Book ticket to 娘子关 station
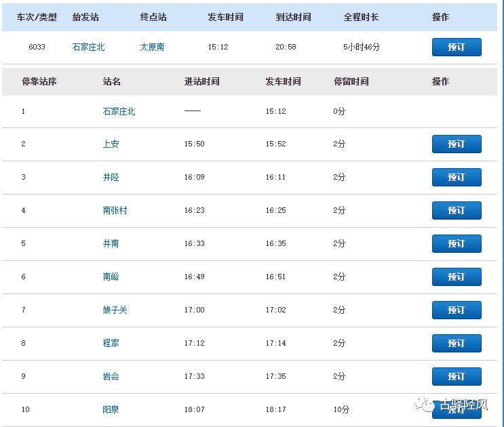Image resolution: width=504 pixels, height=427 pixels. 457,310
